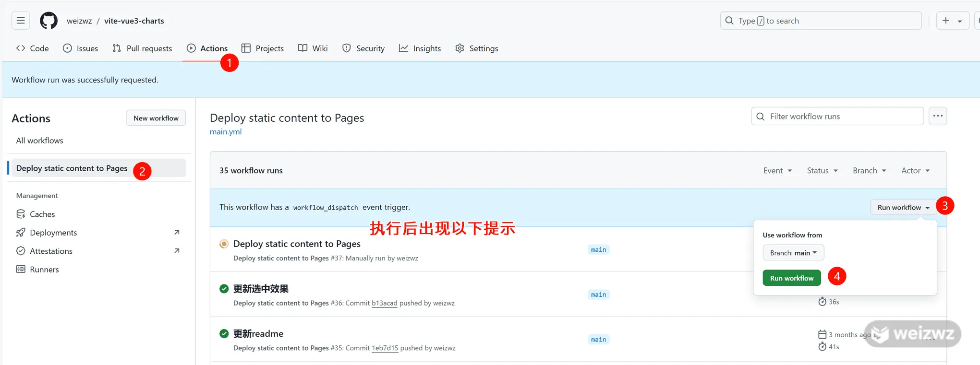Click the Deployments rocket icon
Image resolution: width=980 pixels, height=365 pixels.
(21, 233)
